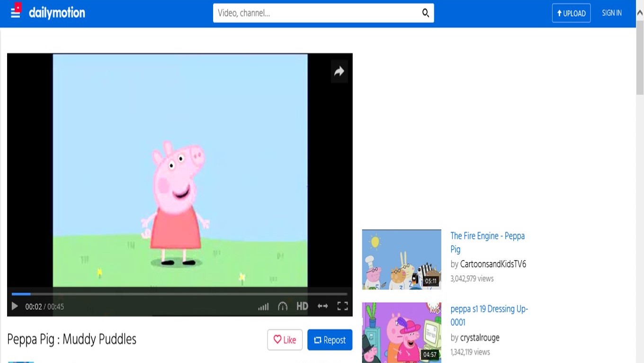The height and width of the screenshot is (363, 644).
Task: Open the UPLOAD button
Action: coord(571,13)
